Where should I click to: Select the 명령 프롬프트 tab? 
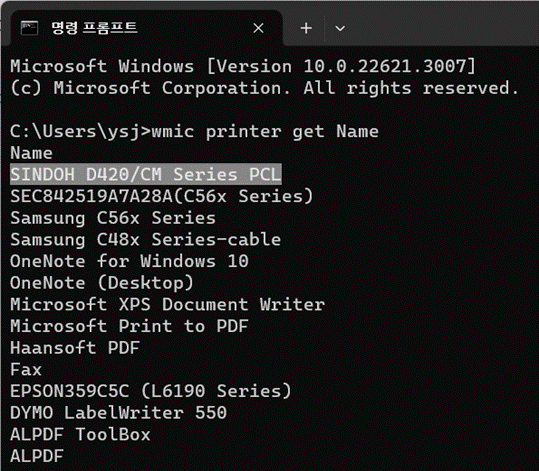pos(146,28)
